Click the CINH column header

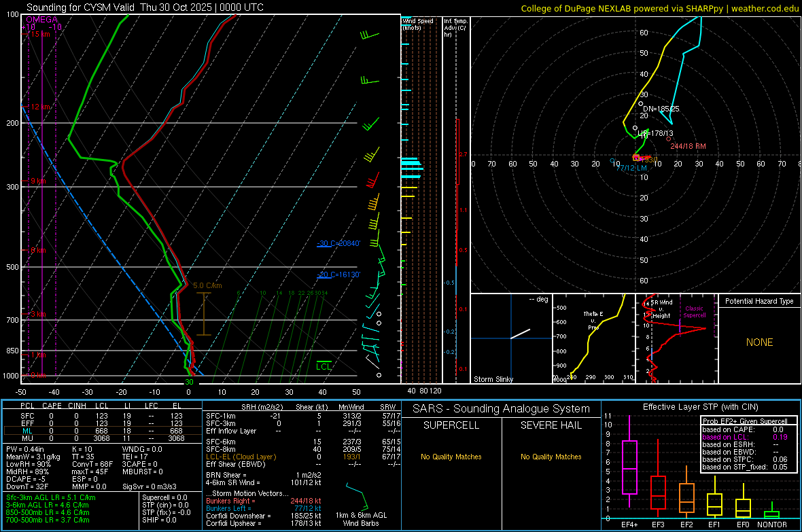click(77, 406)
